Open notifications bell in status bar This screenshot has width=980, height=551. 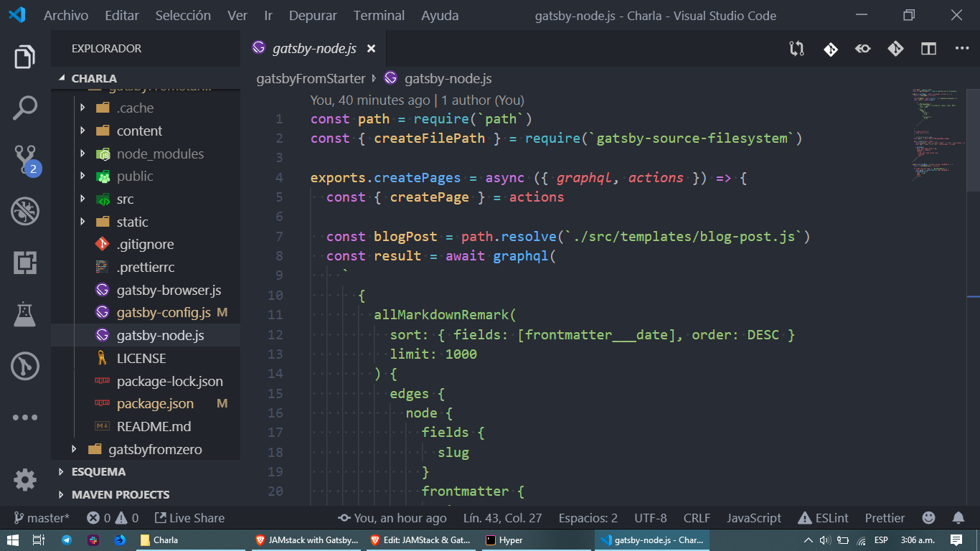(958, 518)
